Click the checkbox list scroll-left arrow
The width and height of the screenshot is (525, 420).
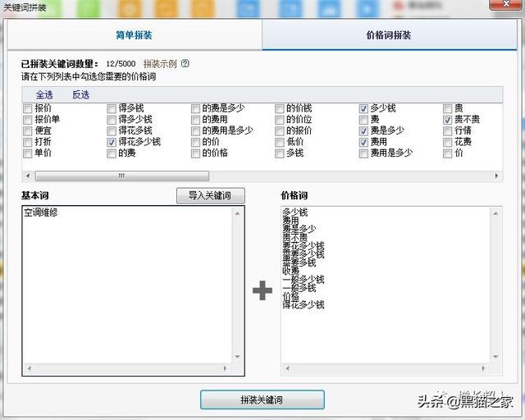pyautogui.click(x=28, y=176)
